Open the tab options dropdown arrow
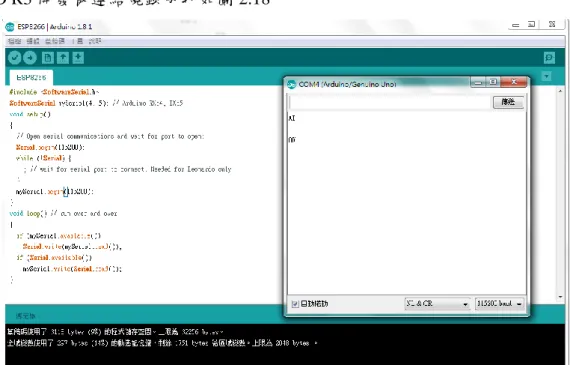Image resolution: width=570 pixels, height=365 pixels. 546,76
